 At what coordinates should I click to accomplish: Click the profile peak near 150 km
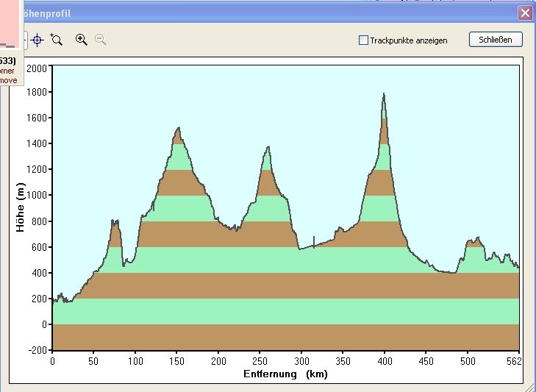coord(178,129)
